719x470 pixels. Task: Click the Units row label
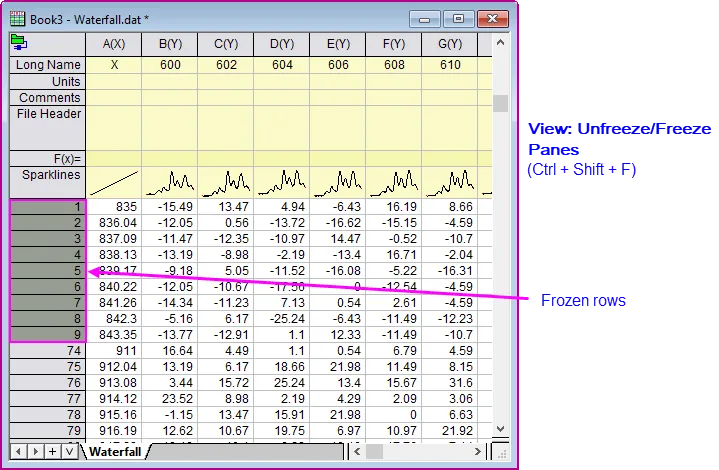click(x=48, y=82)
